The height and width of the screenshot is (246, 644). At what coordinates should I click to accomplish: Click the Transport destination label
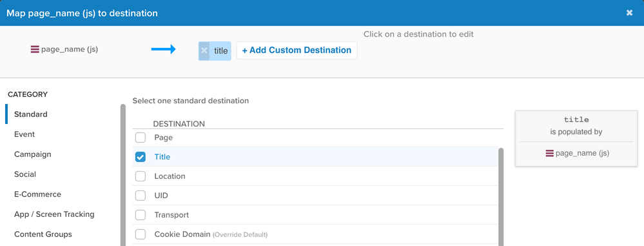[x=171, y=215]
